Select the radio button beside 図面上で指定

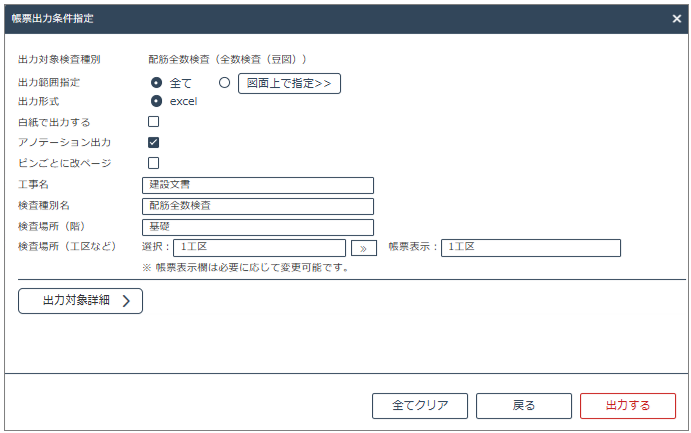(224, 82)
